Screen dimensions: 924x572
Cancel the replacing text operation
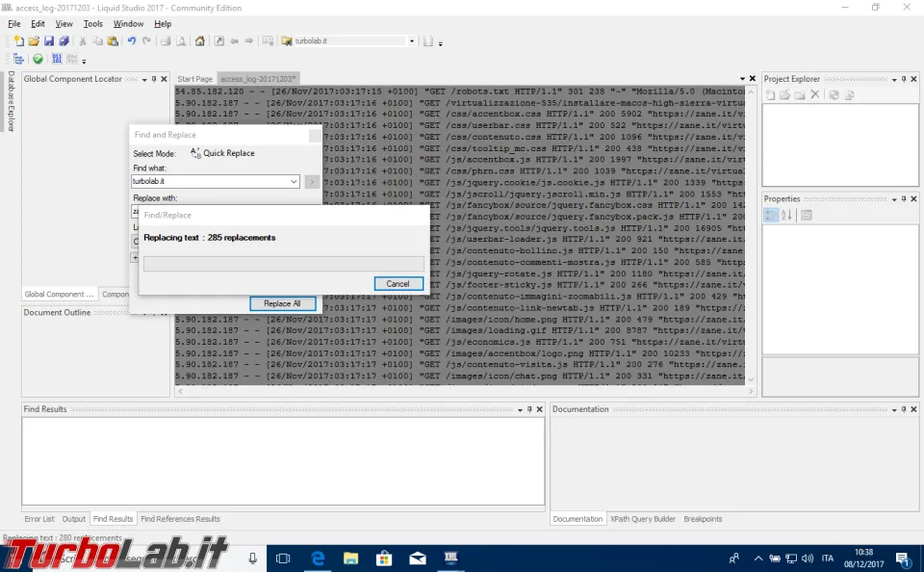[x=398, y=284]
